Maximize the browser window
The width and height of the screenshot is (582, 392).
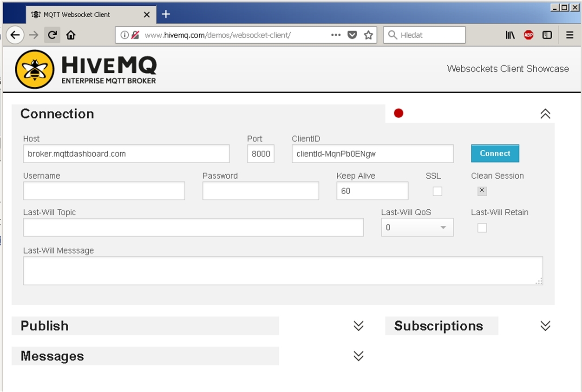pos(564,7)
